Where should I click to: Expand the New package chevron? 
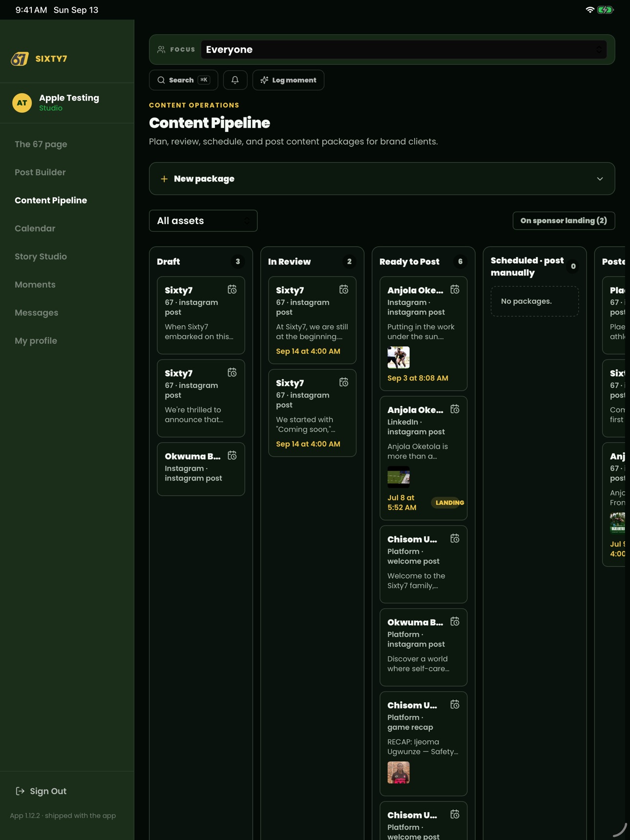[x=600, y=179]
